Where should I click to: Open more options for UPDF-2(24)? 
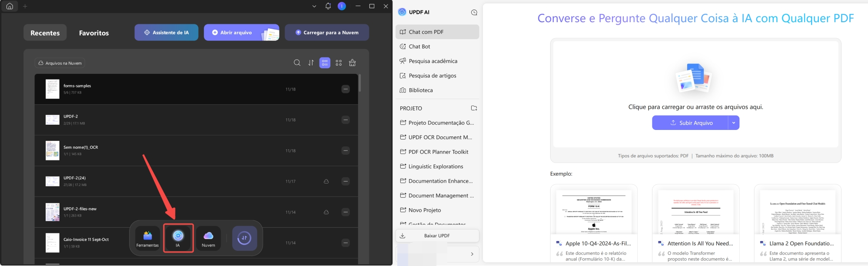coord(346,181)
